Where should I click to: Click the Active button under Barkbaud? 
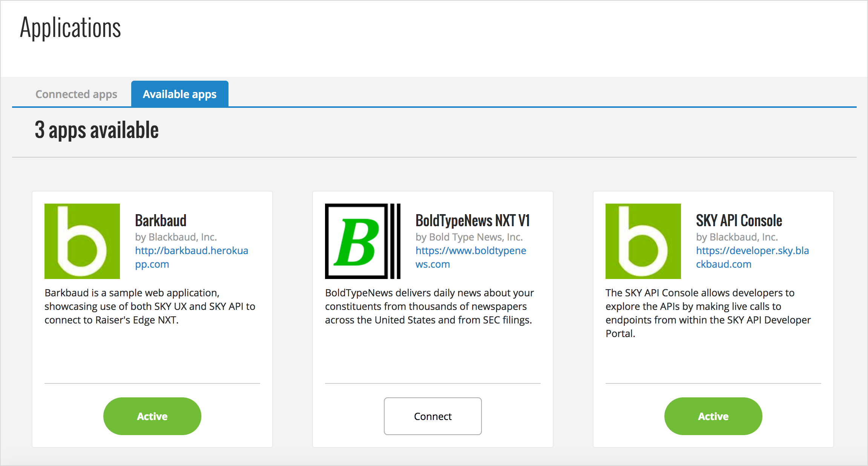click(152, 416)
